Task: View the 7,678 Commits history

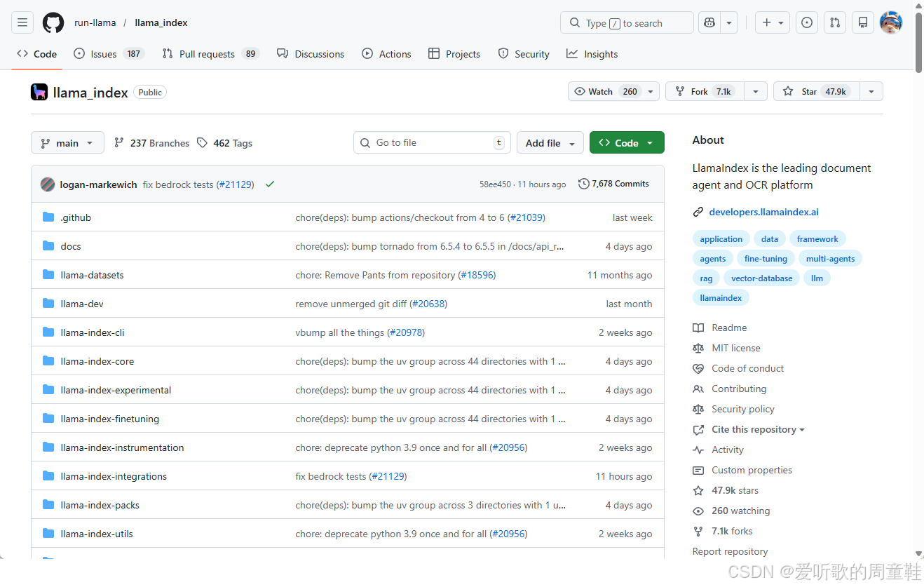Action: pos(613,184)
